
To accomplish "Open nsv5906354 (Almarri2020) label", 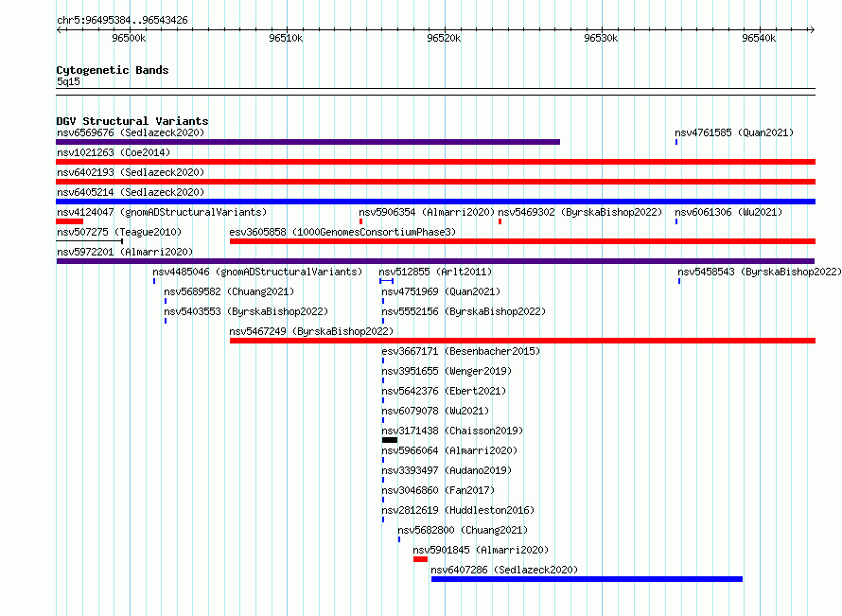I will (x=427, y=212).
